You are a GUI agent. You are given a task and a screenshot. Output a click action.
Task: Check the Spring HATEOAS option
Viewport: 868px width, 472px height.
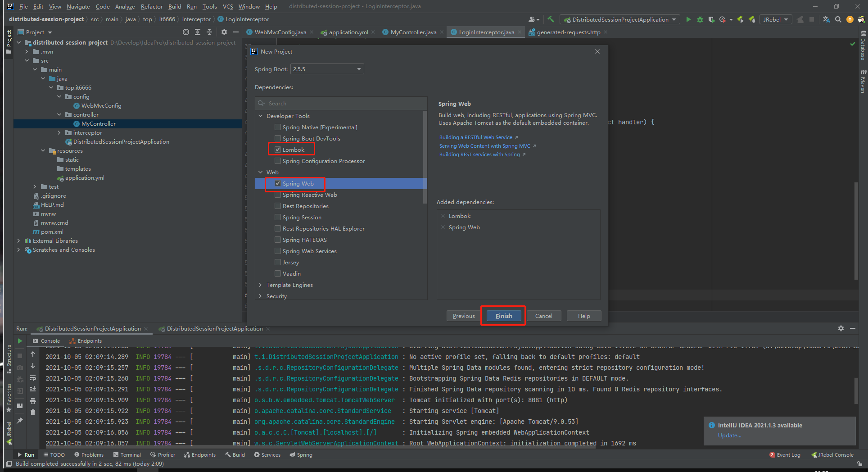(x=278, y=240)
